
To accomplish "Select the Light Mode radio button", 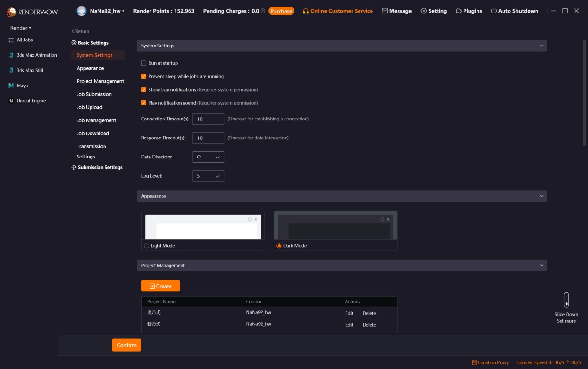I will click(x=147, y=246).
